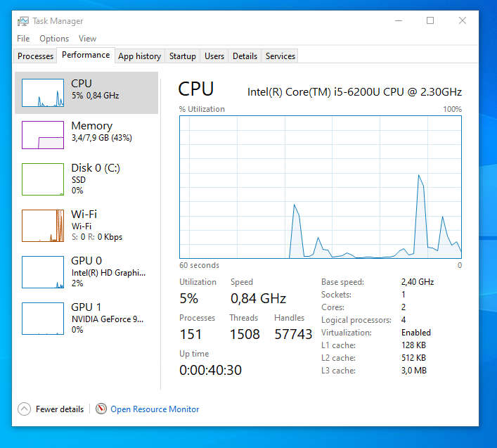Open the File menu
497x448 pixels.
pos(23,39)
